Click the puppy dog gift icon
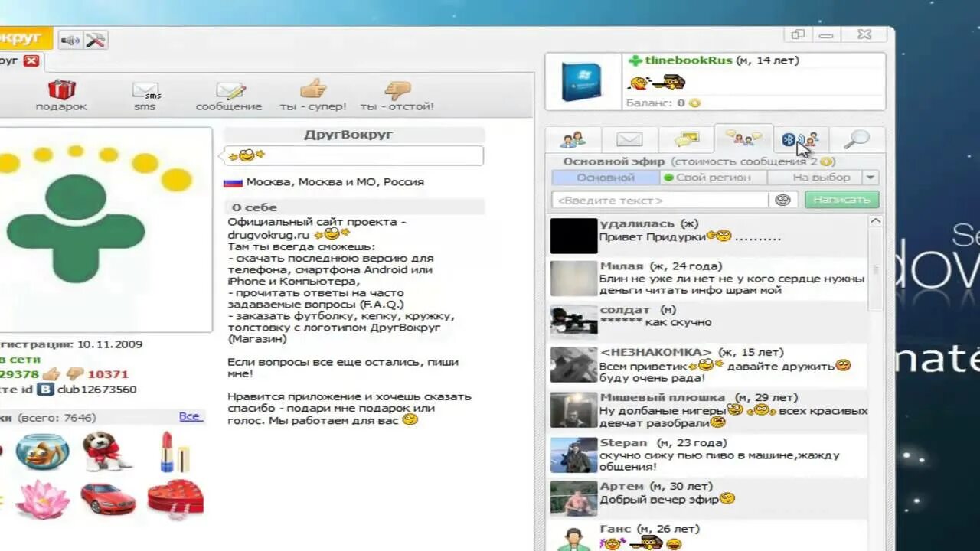 click(106, 452)
